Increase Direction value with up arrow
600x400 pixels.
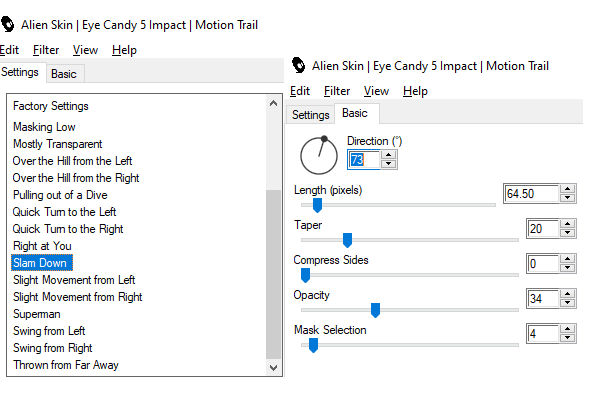click(388, 155)
